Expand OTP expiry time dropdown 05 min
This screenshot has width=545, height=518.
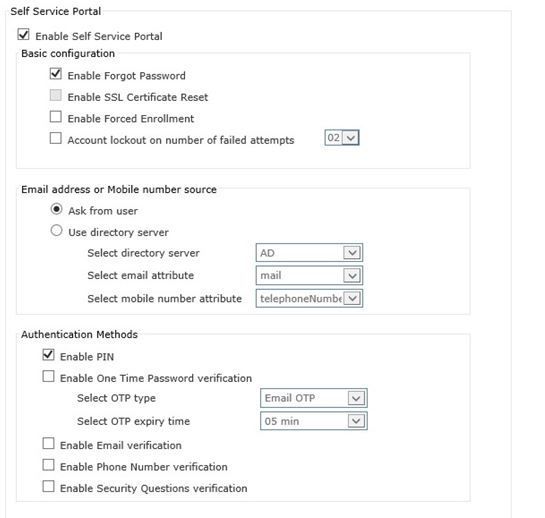click(314, 421)
